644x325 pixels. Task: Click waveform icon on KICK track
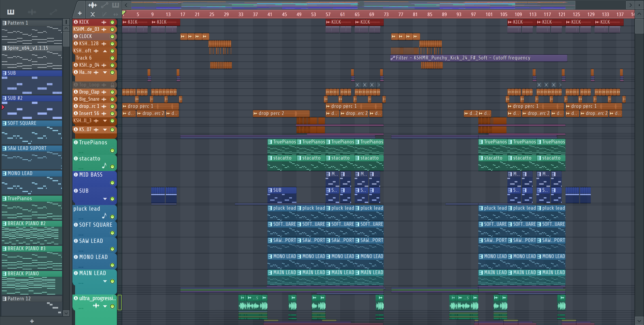104,22
